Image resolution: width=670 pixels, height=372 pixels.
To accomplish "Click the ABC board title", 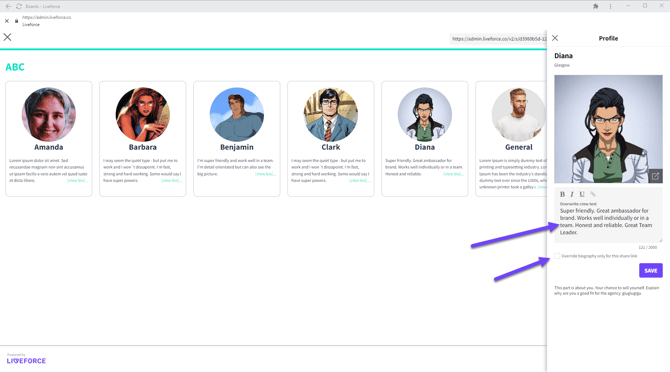I will point(15,67).
